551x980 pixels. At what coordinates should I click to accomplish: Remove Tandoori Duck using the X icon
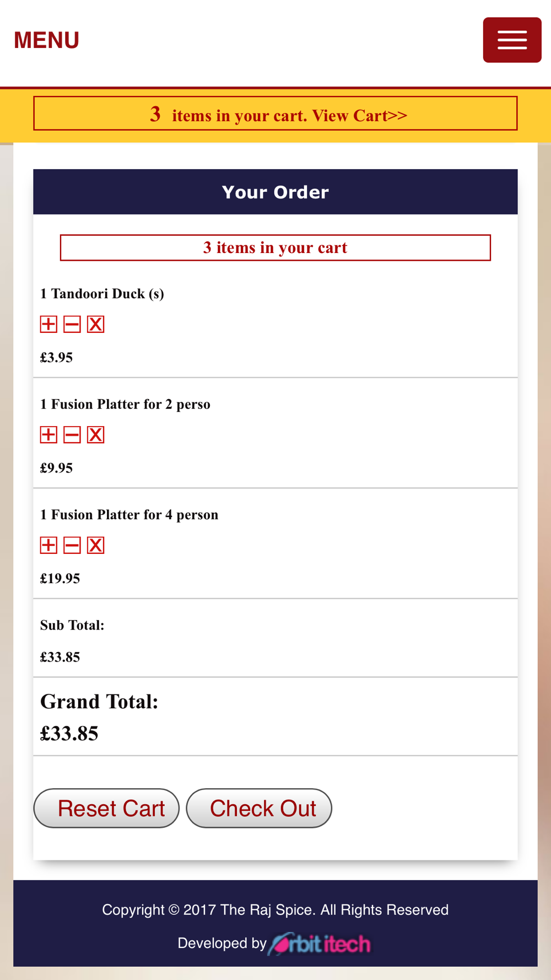pyautogui.click(x=96, y=324)
